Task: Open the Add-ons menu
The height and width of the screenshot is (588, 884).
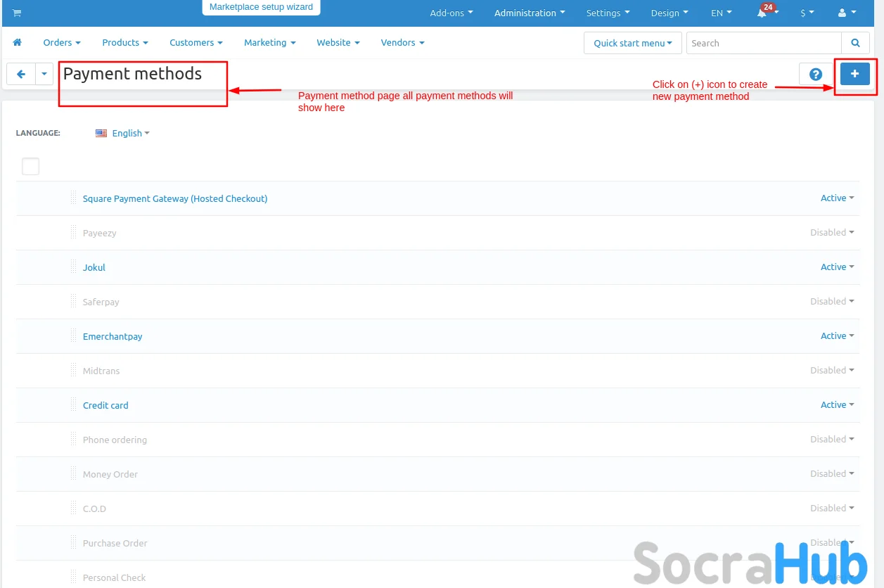Action: (x=451, y=13)
